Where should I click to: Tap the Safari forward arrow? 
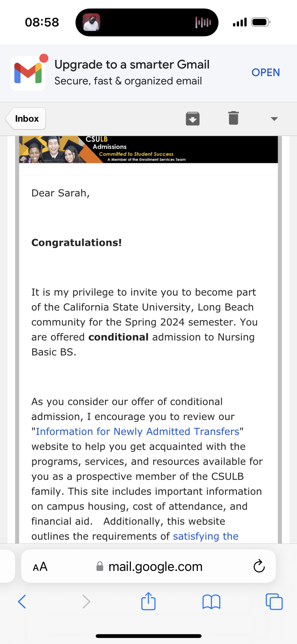pyautogui.click(x=86, y=602)
